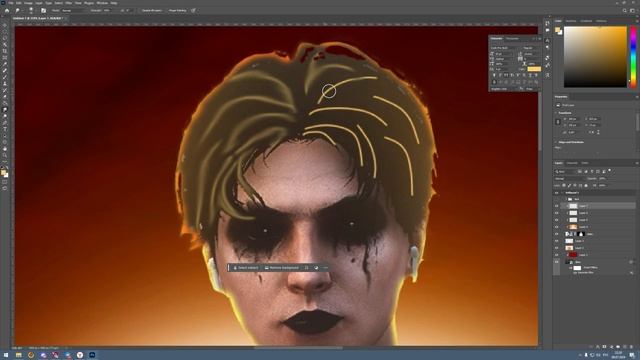Select the Type tool
Viewport: 640px width, 360px height.
[5, 129]
